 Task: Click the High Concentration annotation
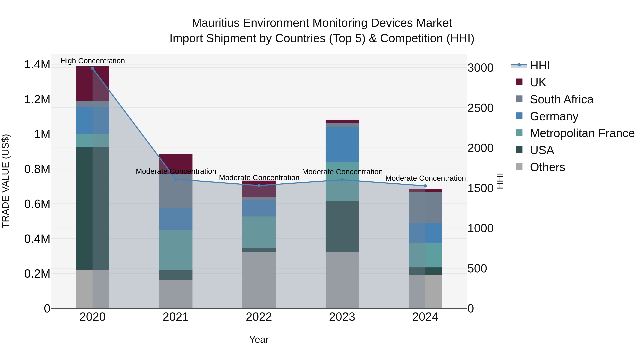click(x=93, y=61)
